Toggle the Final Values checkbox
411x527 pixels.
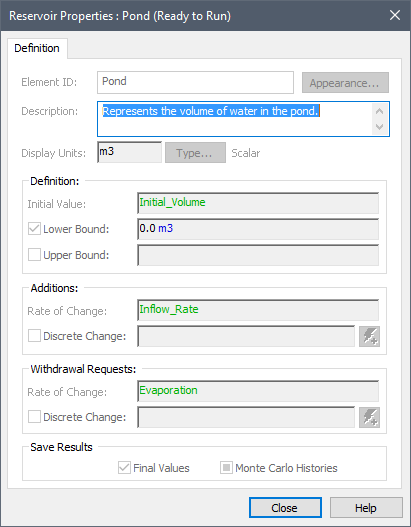coord(124,468)
